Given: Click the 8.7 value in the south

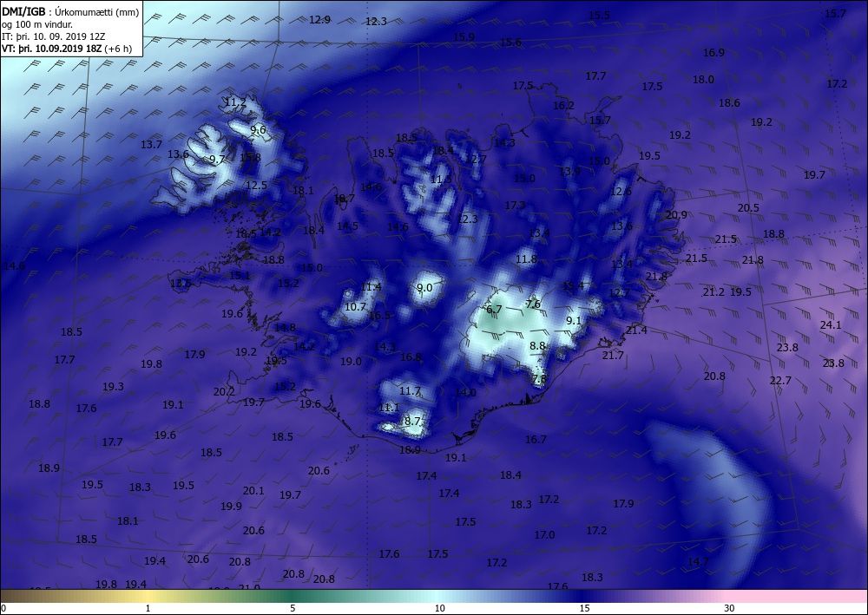Looking at the screenshot, I should pyautogui.click(x=412, y=421).
